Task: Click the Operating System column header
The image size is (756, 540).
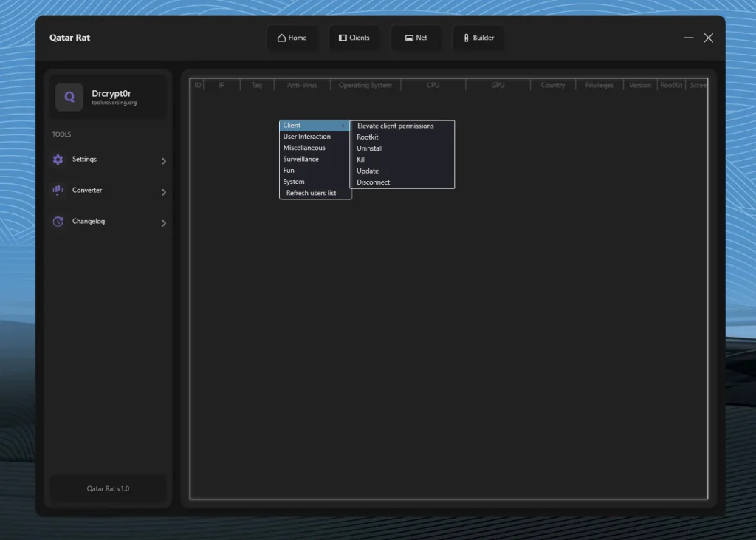Action: click(365, 86)
